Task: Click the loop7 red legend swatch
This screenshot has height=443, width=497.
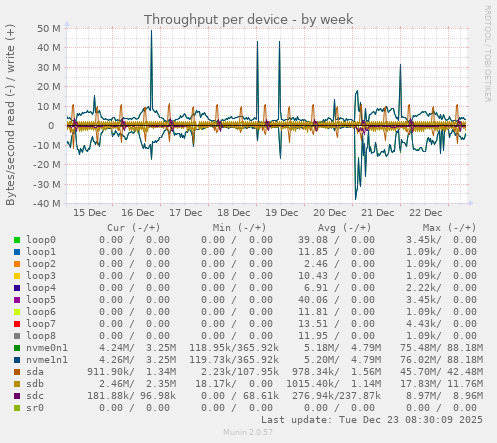Action: 17,324
